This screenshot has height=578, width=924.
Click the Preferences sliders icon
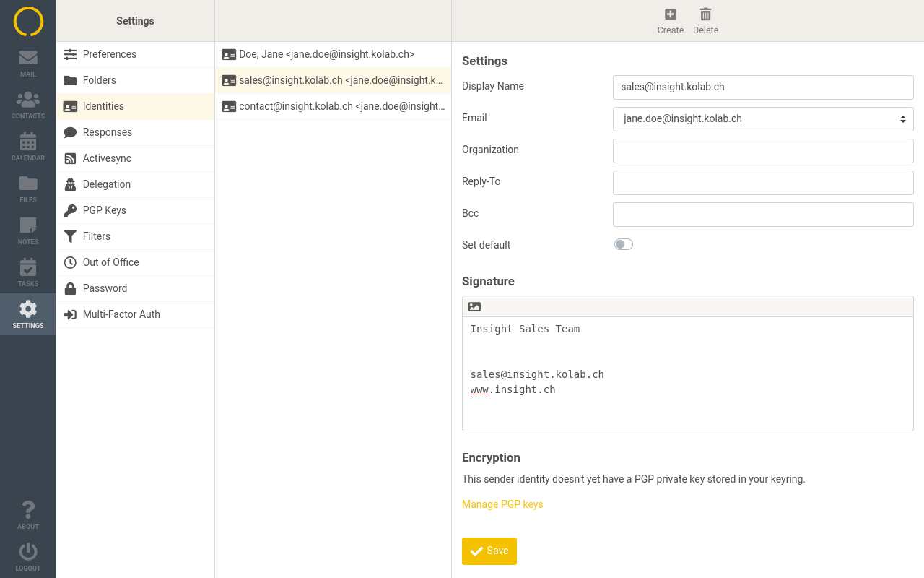click(70, 54)
